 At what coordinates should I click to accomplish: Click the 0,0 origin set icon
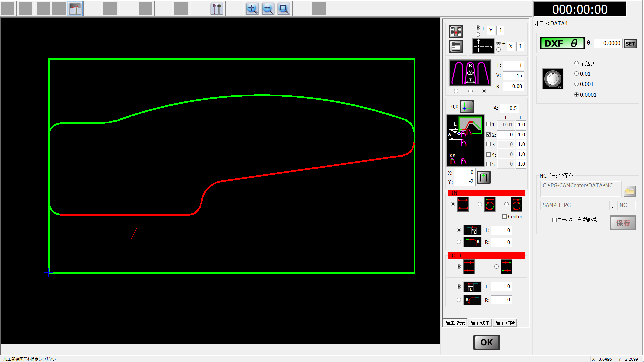coord(467,107)
